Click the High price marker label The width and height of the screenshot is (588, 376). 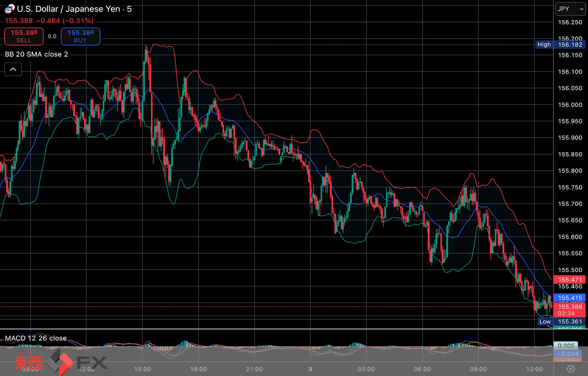(544, 44)
